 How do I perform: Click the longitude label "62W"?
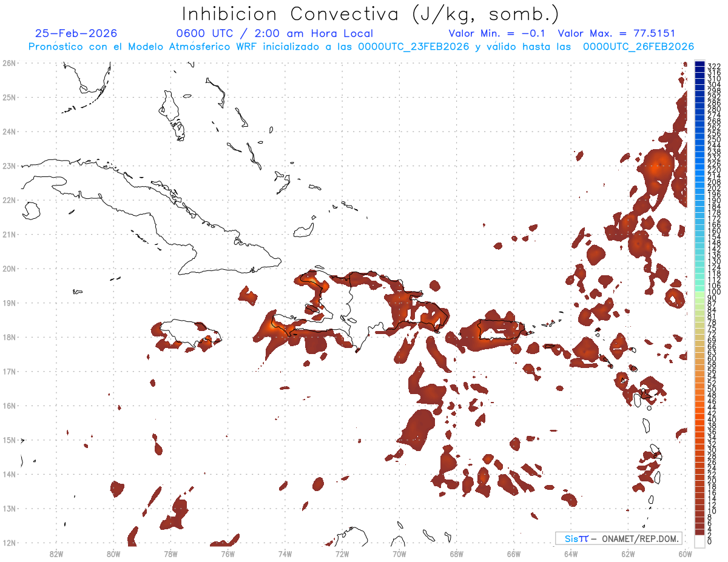[628, 554]
